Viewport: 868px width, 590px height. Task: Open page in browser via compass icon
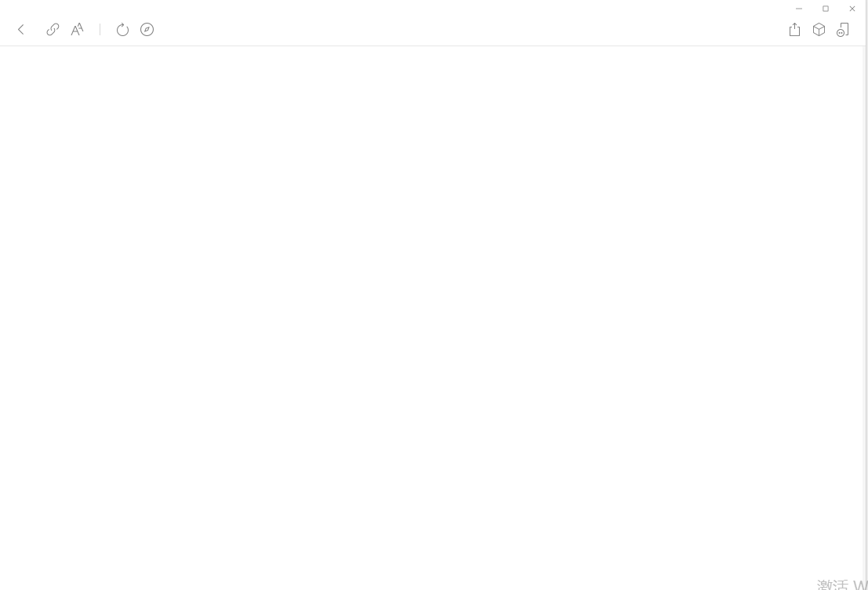coord(147,29)
